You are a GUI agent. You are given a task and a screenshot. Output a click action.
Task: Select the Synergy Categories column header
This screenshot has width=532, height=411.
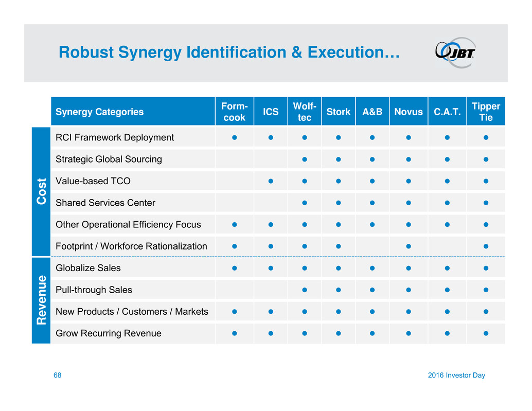coord(100,112)
